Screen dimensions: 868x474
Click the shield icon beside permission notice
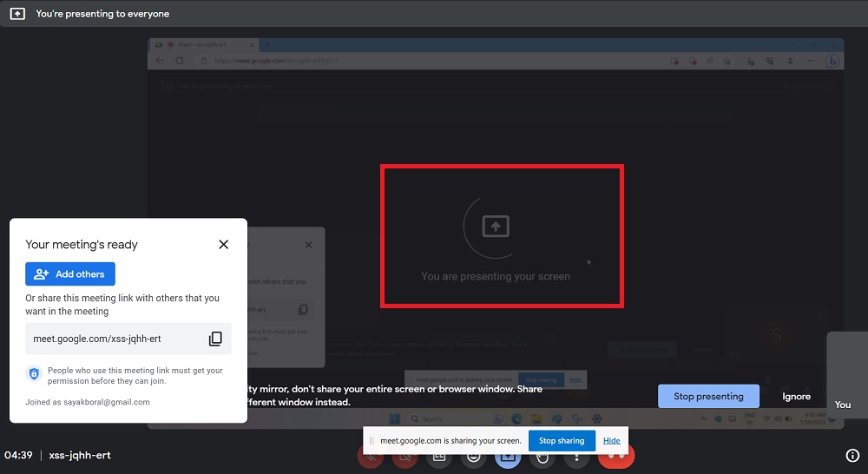[x=34, y=374]
